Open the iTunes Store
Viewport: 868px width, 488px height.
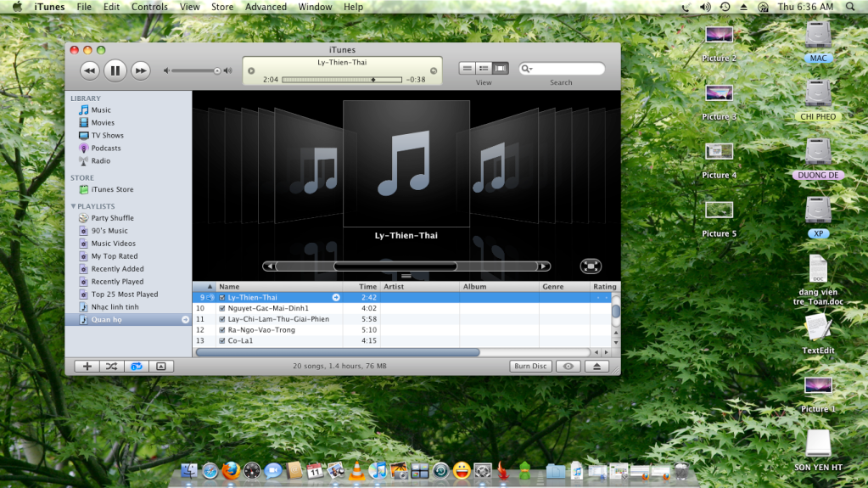tap(112, 189)
